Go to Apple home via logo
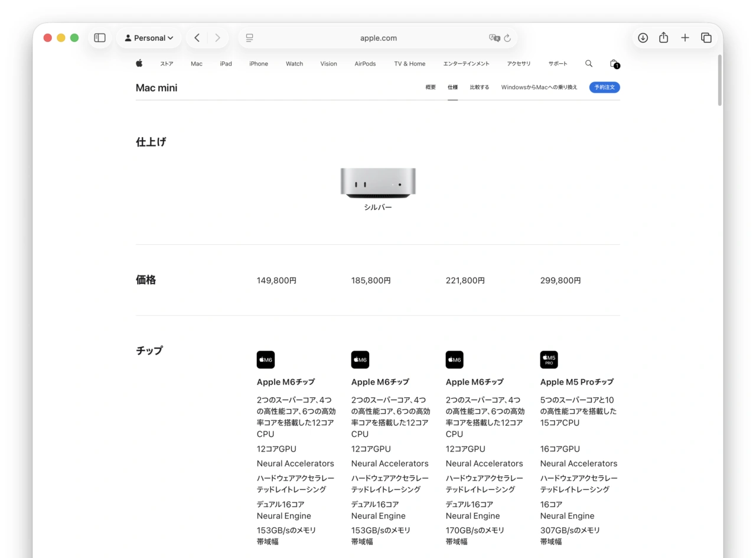This screenshot has height=558, width=756. pos(139,63)
